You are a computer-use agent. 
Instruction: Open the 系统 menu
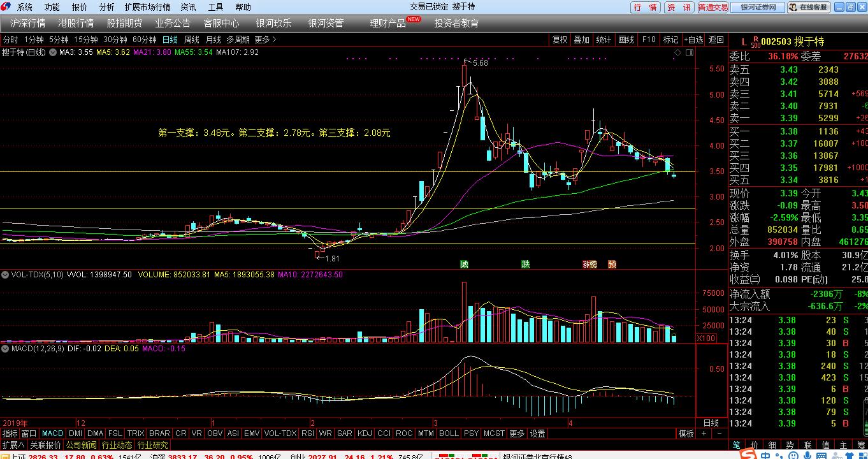coord(24,7)
